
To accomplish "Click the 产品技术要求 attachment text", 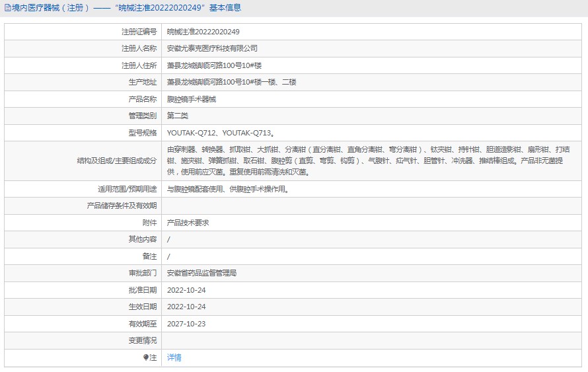I will (188, 223).
